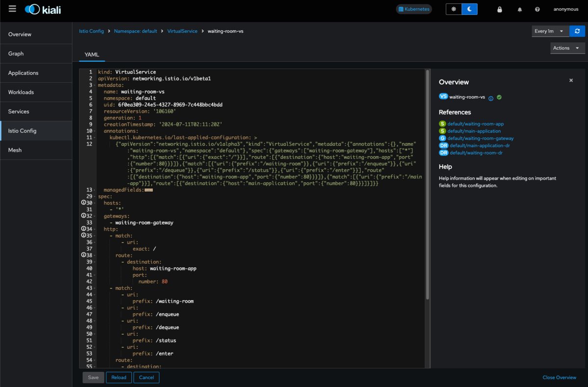
Task: Click the blue info icon beside waiting-room-vs
Action: click(491, 98)
